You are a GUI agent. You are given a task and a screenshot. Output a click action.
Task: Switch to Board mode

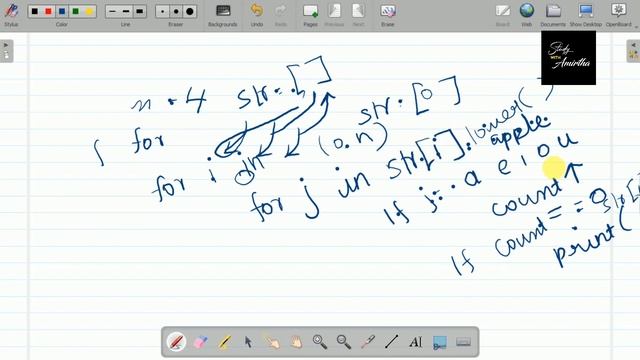[x=502, y=15]
